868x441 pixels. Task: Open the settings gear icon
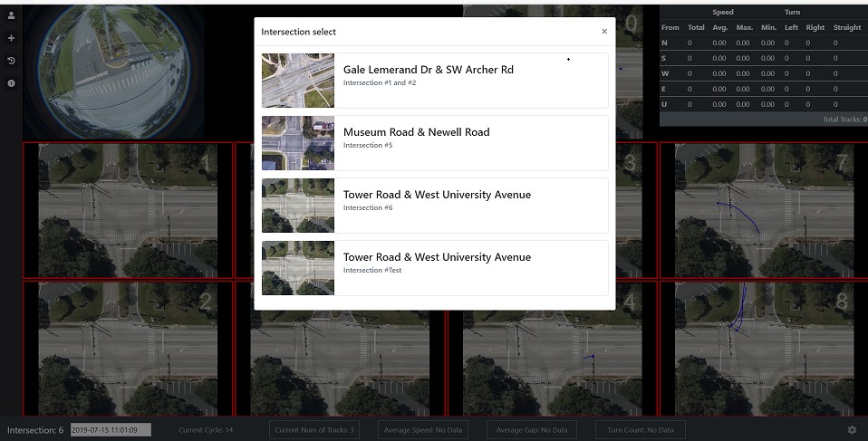tap(852, 430)
